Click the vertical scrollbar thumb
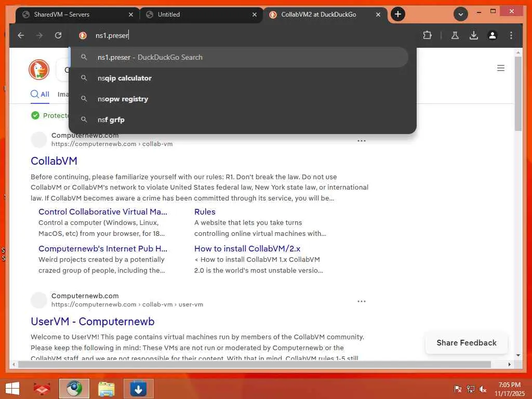532x399 pixels. tap(518, 94)
